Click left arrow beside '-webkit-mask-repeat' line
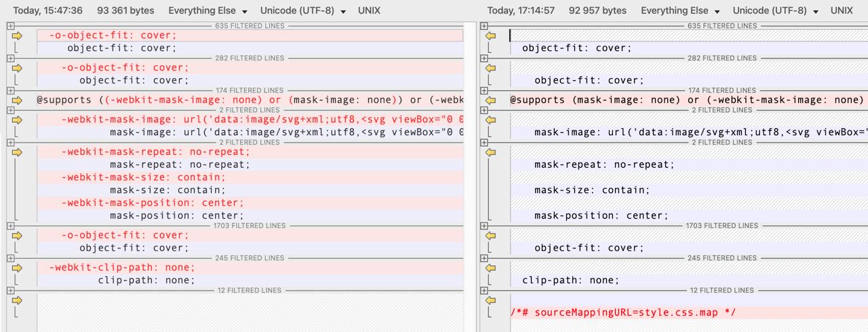 pyautogui.click(x=18, y=152)
